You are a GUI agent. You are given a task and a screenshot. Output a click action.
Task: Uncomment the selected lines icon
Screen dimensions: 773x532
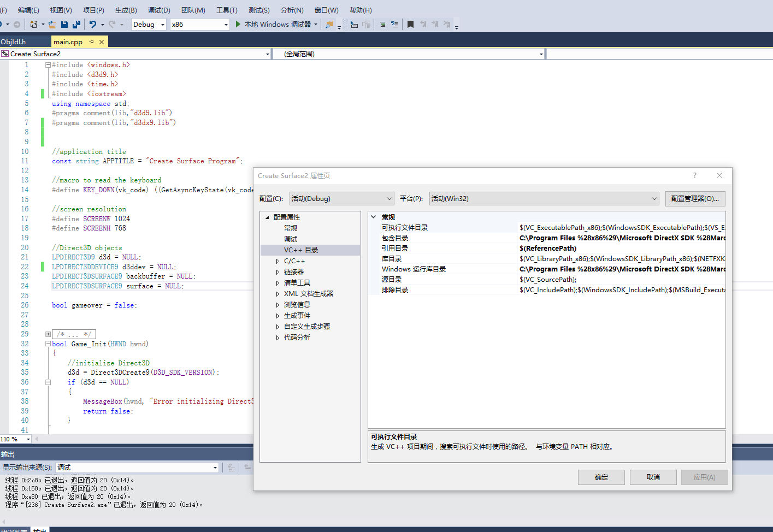pos(394,24)
